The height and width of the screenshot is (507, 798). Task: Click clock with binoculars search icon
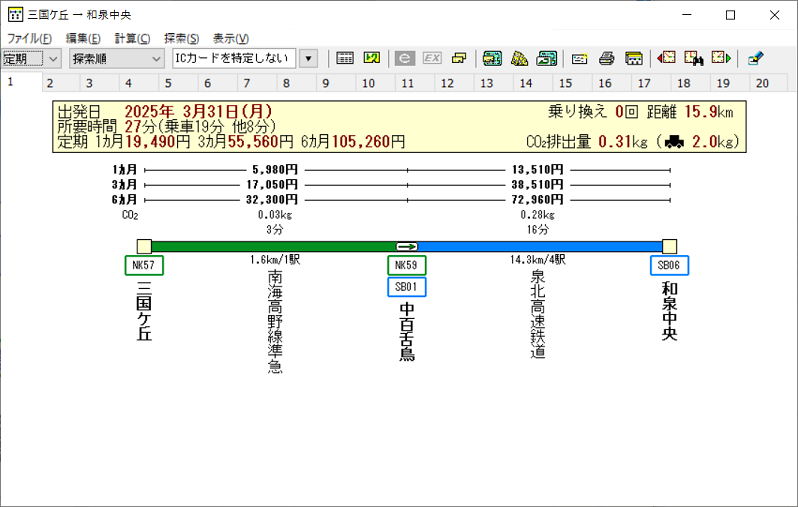[x=694, y=58]
